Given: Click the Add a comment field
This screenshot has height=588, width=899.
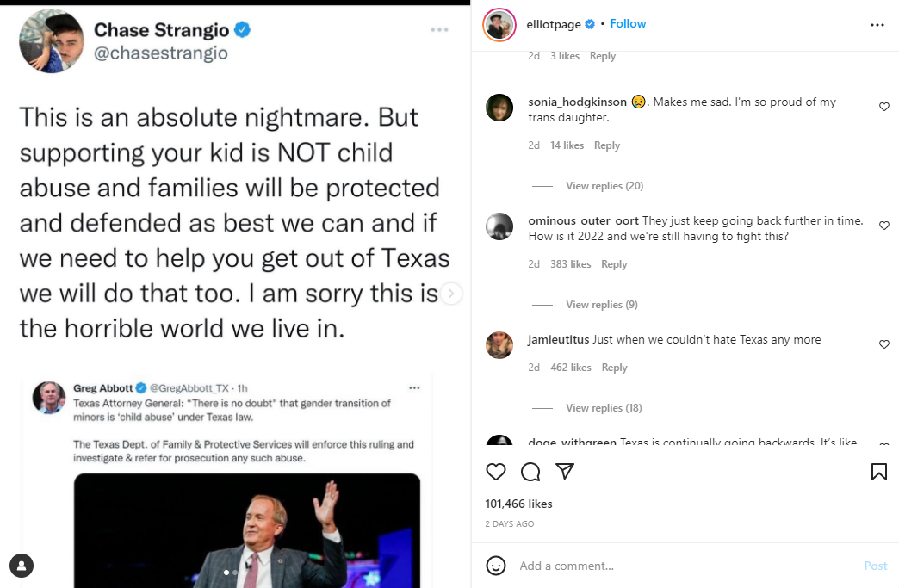Looking at the screenshot, I should (x=680, y=566).
